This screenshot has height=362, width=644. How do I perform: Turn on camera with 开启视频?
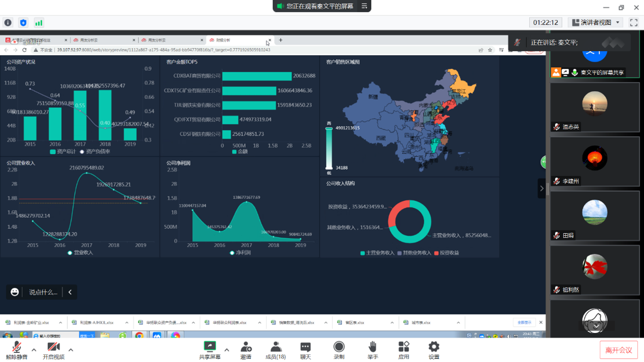53,350
